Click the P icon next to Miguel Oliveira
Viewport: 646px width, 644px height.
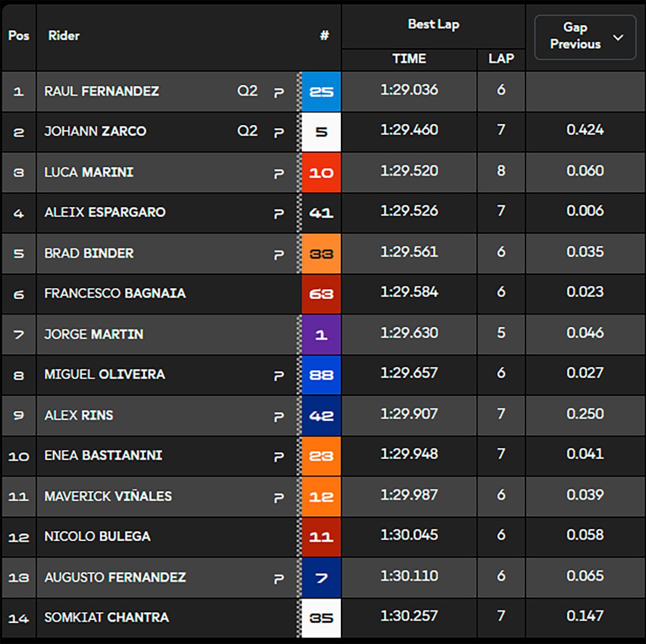tap(279, 376)
